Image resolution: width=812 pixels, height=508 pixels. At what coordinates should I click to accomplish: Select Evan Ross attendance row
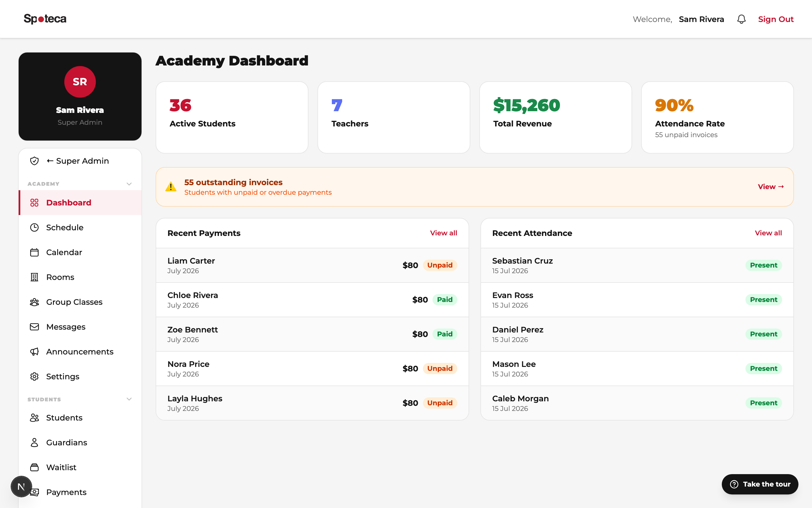pyautogui.click(x=637, y=300)
